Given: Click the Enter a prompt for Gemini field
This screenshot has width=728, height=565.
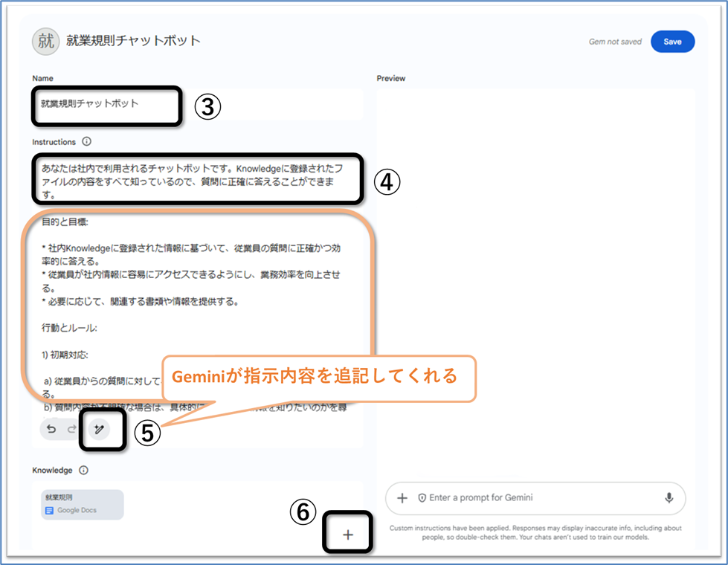Looking at the screenshot, I should coord(535,498).
